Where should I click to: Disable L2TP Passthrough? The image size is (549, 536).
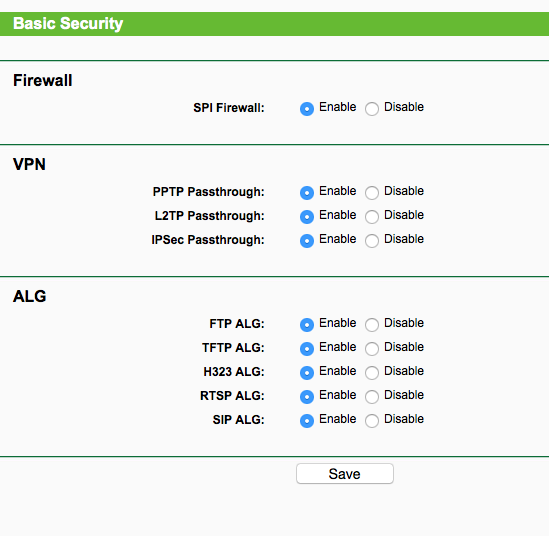point(372,217)
